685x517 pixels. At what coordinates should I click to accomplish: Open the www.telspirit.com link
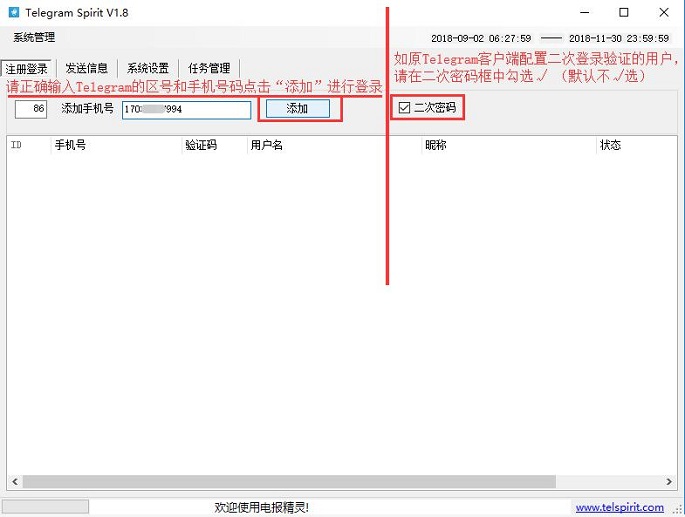coord(619,508)
